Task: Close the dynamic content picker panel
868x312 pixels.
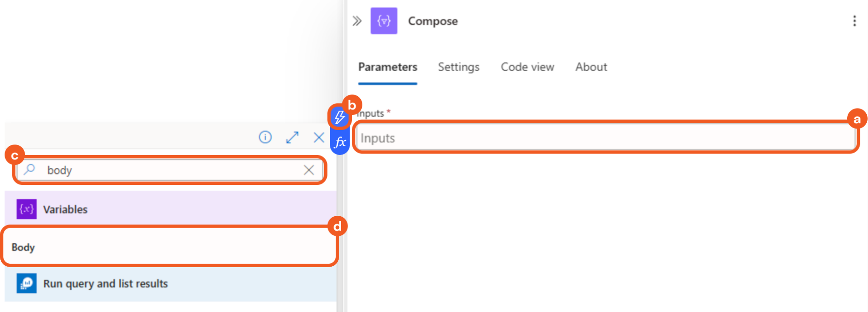Action: 319,137
